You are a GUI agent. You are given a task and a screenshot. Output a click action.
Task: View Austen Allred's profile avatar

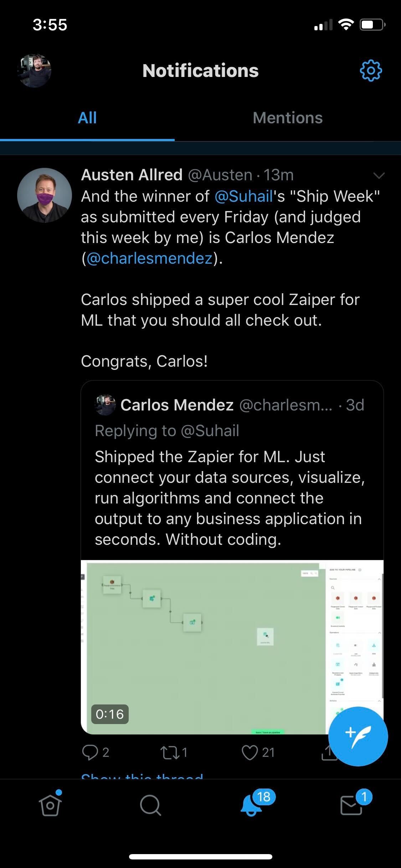(x=45, y=195)
